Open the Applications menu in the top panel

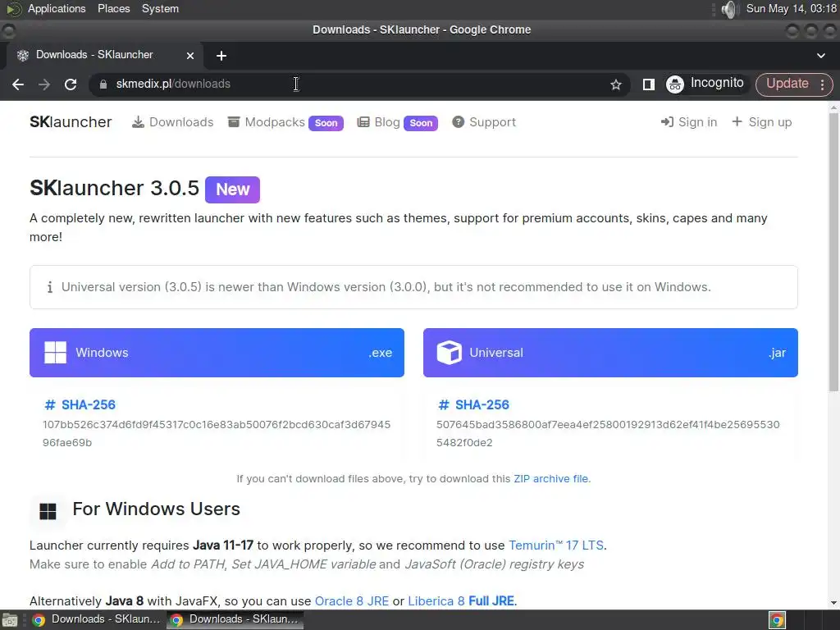click(x=57, y=8)
